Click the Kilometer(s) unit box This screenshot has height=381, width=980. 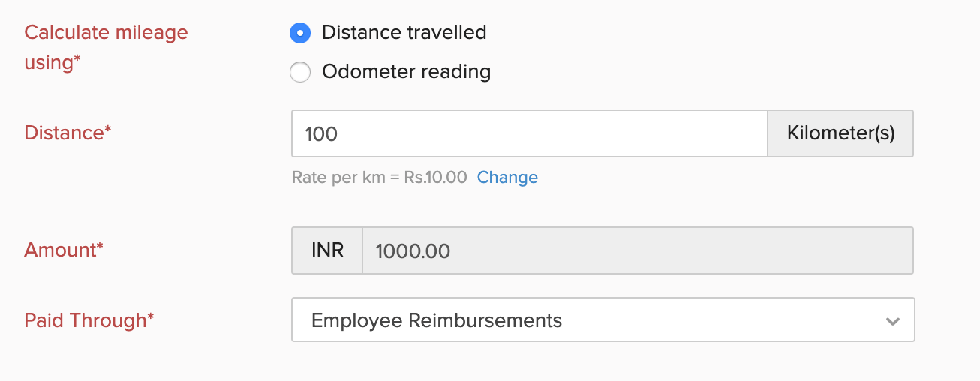[840, 134]
